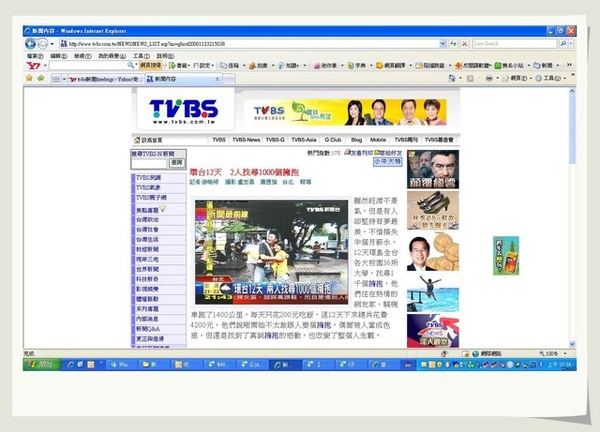This screenshot has height=432, width=600.
Task: Click the G Club navigation link
Action: (x=333, y=140)
